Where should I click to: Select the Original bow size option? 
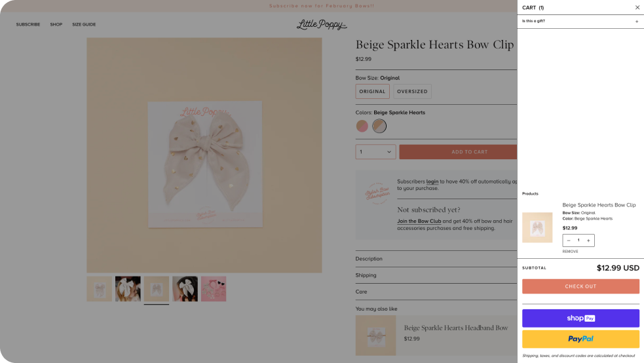pyautogui.click(x=372, y=92)
